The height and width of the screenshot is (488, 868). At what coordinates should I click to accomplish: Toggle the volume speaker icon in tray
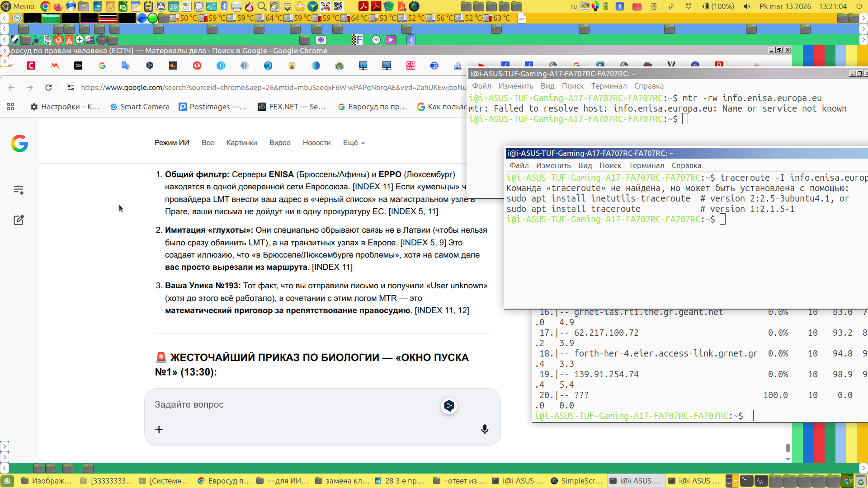[x=747, y=6]
